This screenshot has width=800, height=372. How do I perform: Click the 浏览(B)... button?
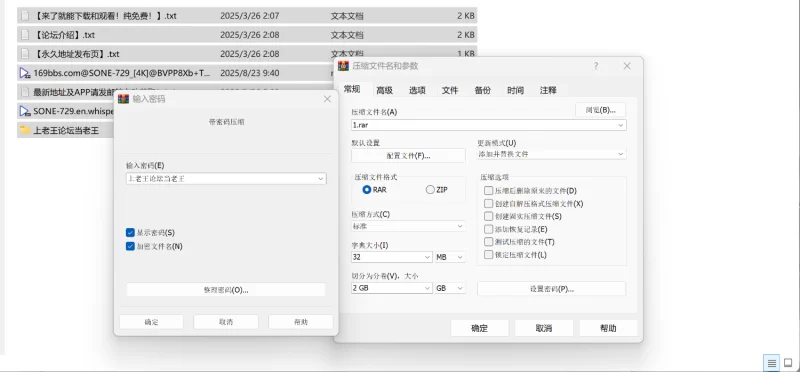click(x=601, y=110)
